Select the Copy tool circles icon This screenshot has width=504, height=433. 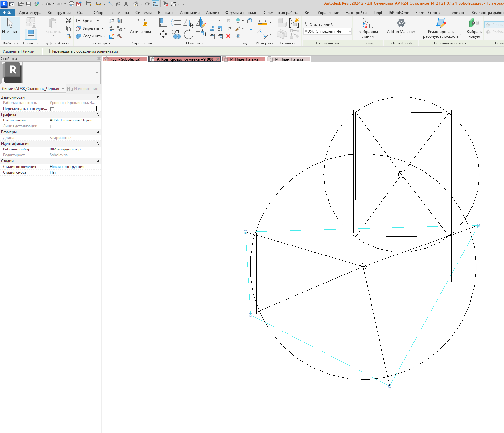[176, 34]
